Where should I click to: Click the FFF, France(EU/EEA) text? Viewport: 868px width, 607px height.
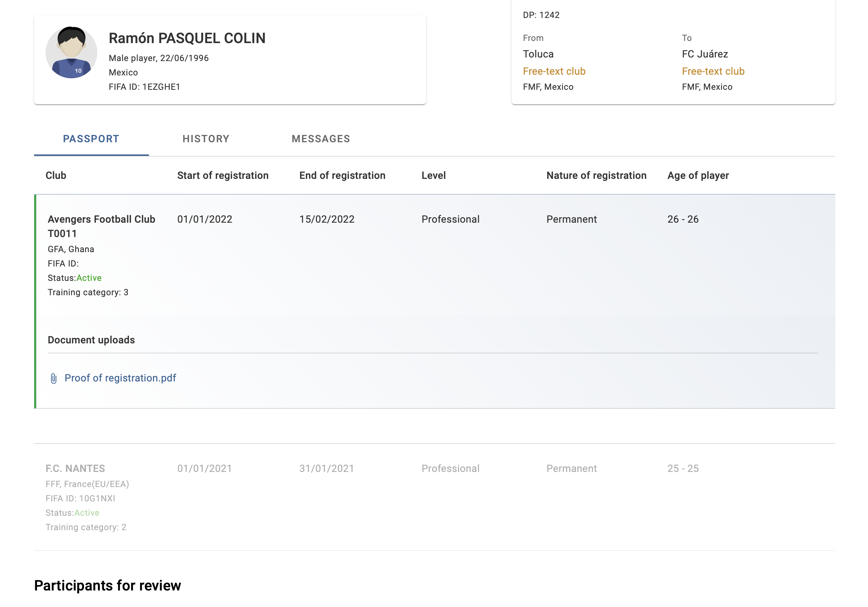(87, 484)
